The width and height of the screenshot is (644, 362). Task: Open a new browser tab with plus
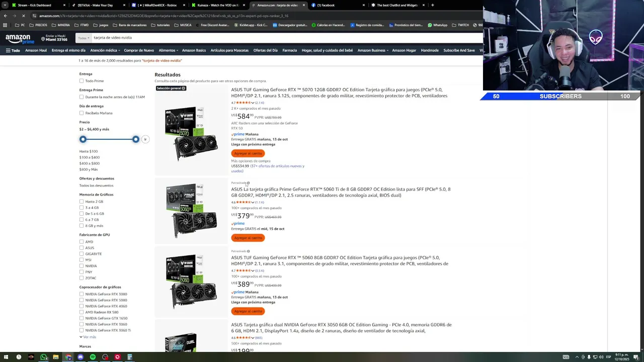tap(432, 5)
